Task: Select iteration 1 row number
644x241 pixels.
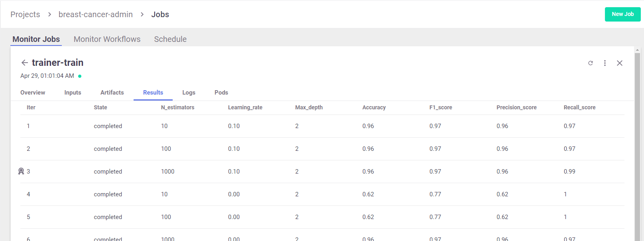Action: tap(28, 126)
